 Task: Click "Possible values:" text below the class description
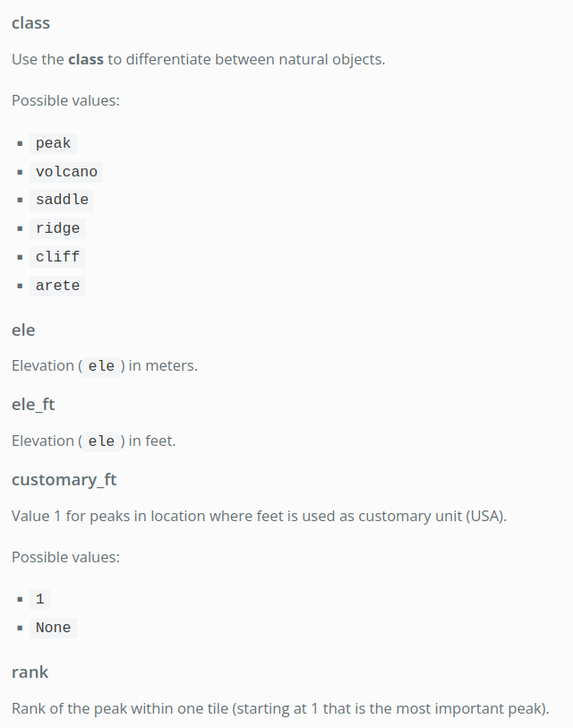tap(65, 100)
